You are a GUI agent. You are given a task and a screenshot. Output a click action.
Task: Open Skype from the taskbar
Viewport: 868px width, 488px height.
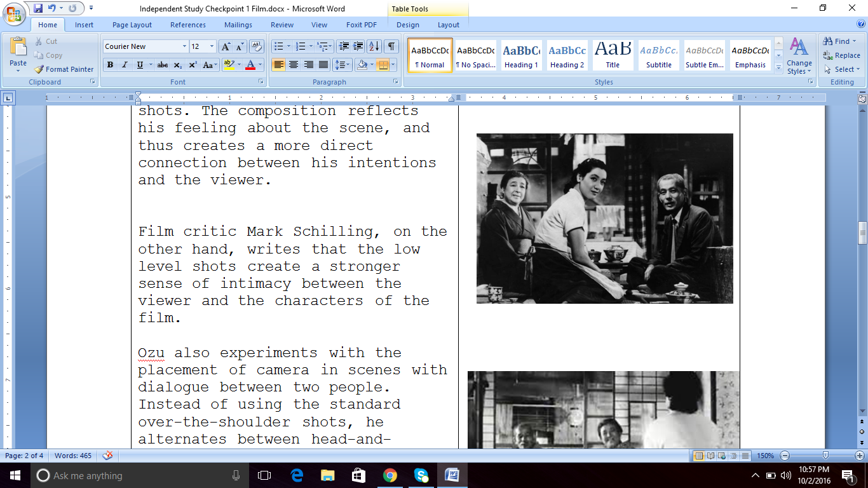(421, 475)
